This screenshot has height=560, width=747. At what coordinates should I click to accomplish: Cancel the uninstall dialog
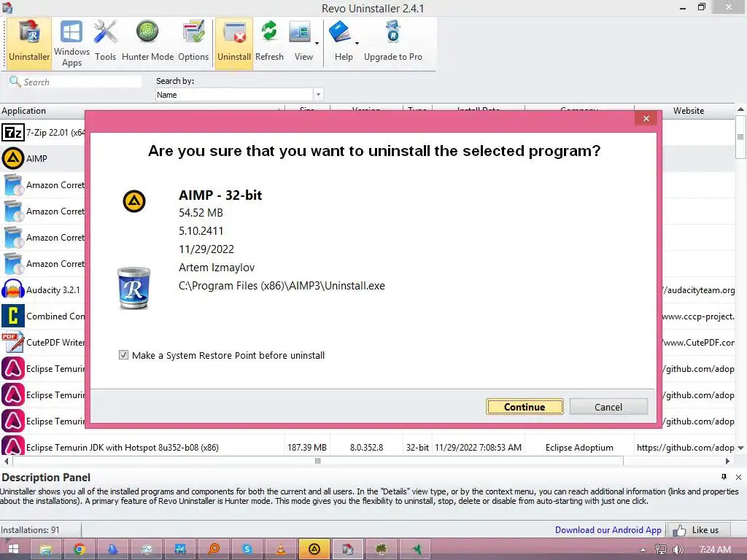pos(608,407)
